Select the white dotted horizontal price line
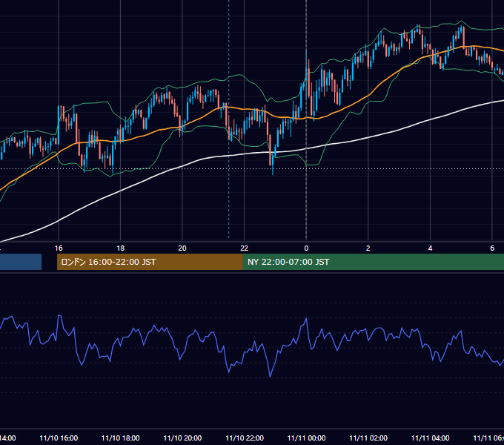 click(252, 168)
